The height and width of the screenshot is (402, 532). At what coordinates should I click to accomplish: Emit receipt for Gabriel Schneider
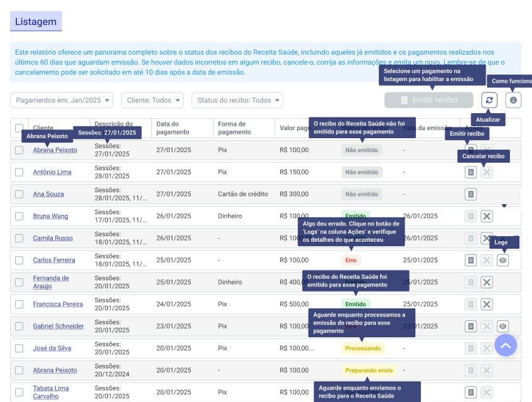click(470, 327)
